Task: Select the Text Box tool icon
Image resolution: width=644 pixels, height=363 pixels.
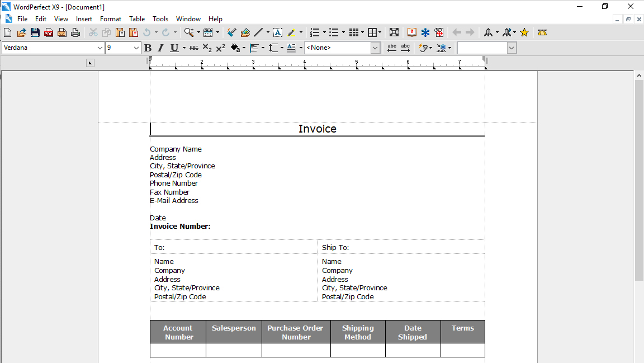Action: tap(278, 32)
